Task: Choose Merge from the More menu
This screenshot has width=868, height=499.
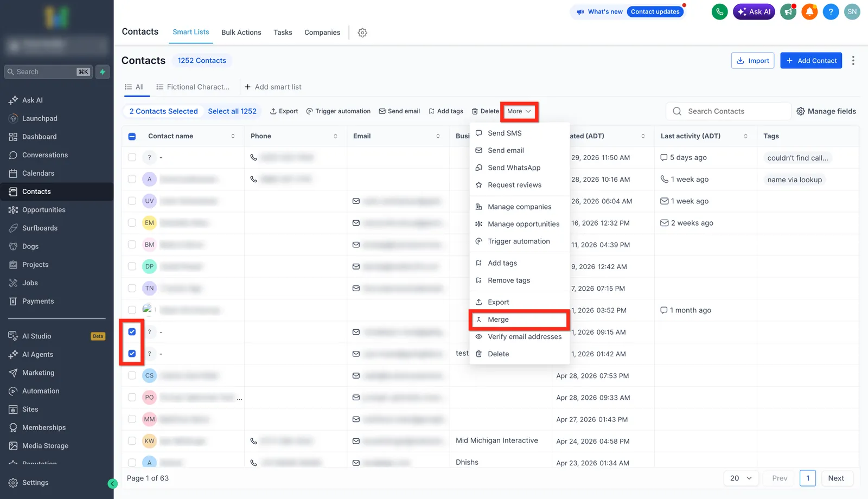Action: (x=519, y=319)
